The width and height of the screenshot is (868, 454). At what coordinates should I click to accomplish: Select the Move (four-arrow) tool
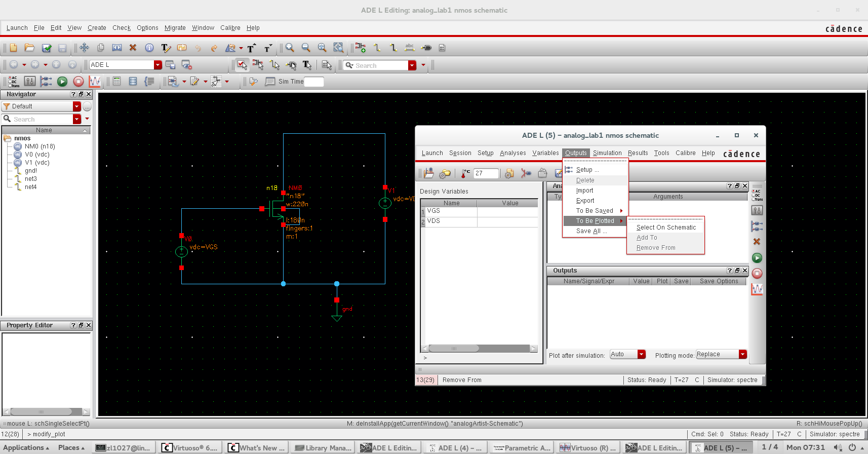84,48
